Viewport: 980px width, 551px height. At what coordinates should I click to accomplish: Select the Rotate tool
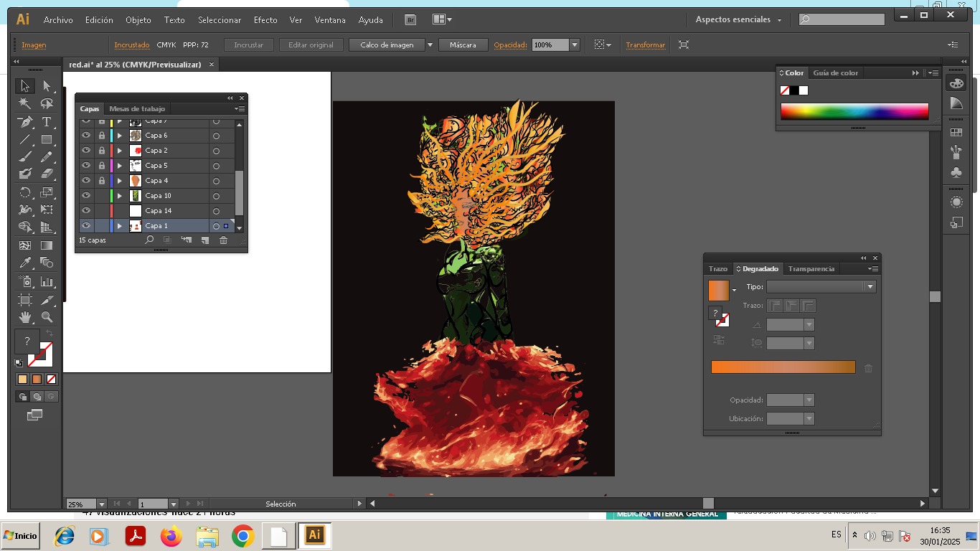(25, 192)
